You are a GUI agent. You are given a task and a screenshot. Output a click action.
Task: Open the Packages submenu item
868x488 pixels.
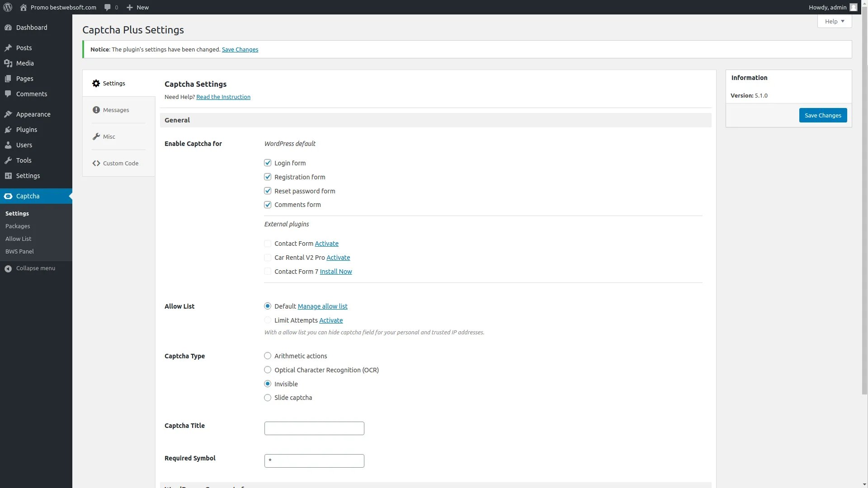pyautogui.click(x=17, y=226)
